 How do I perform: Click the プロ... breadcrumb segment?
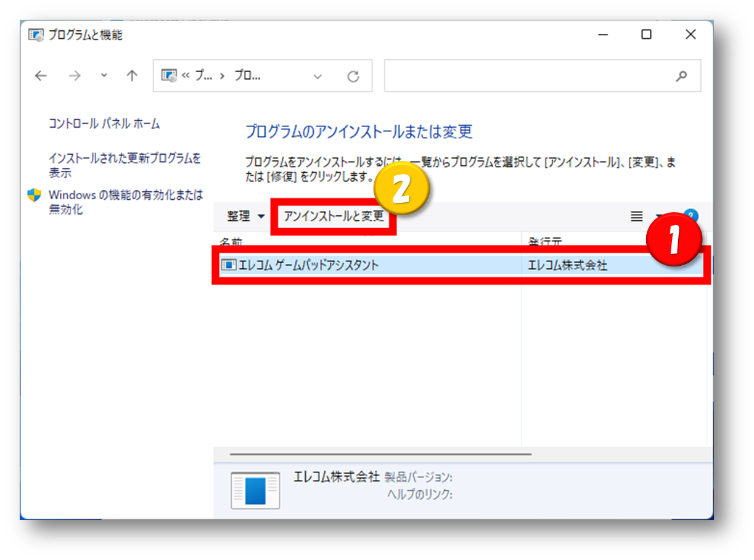[248, 76]
